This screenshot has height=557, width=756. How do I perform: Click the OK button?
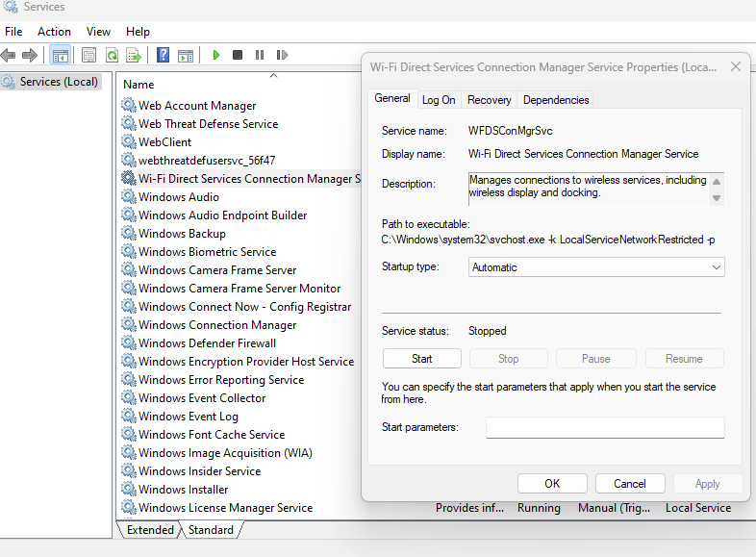[552, 484]
